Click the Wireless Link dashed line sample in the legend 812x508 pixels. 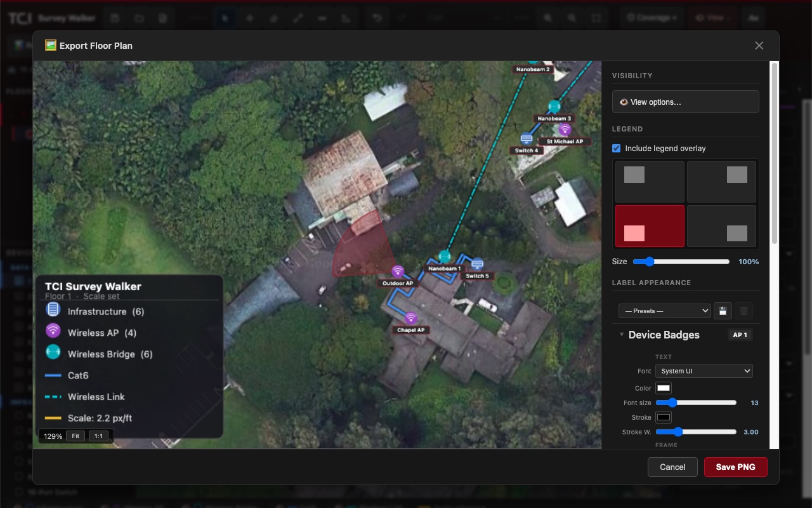tap(53, 397)
